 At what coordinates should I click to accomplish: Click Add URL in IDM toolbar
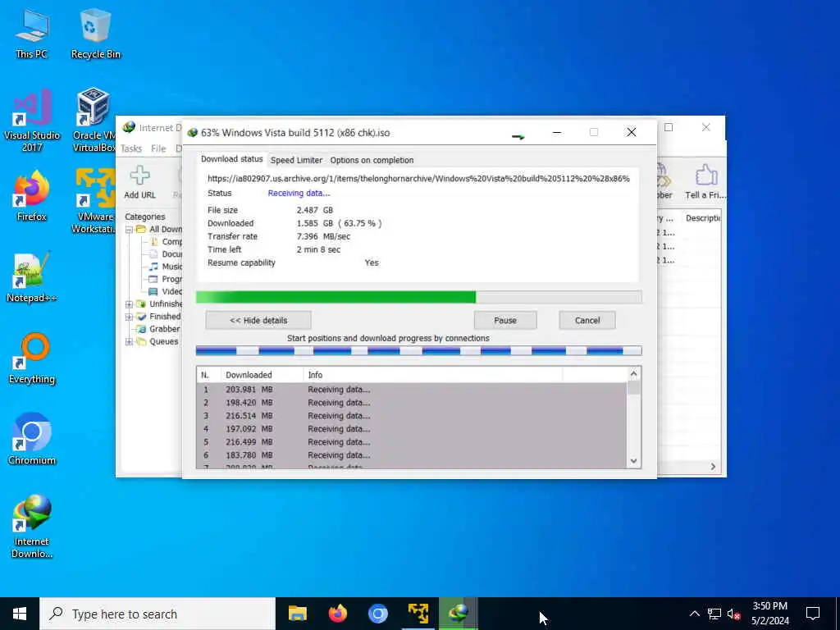click(x=139, y=182)
